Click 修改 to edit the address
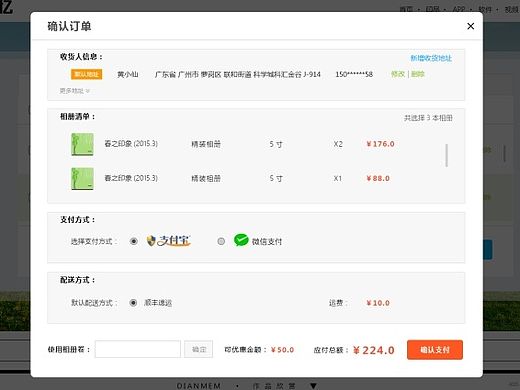 point(398,74)
